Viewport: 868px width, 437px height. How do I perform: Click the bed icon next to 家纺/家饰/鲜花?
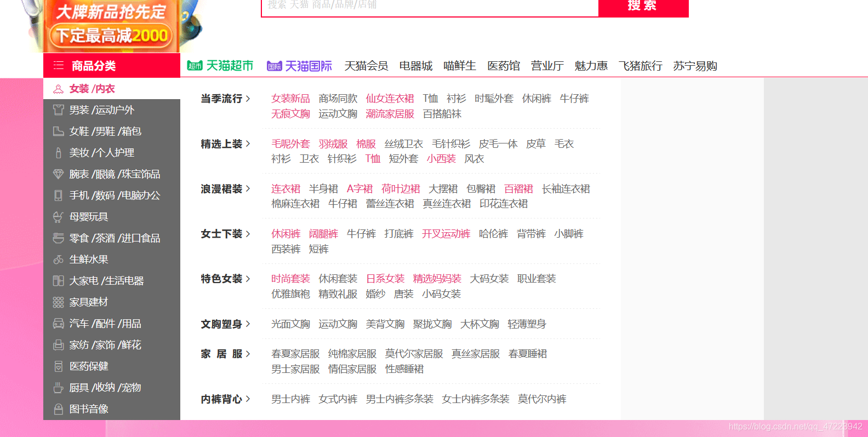(x=58, y=345)
